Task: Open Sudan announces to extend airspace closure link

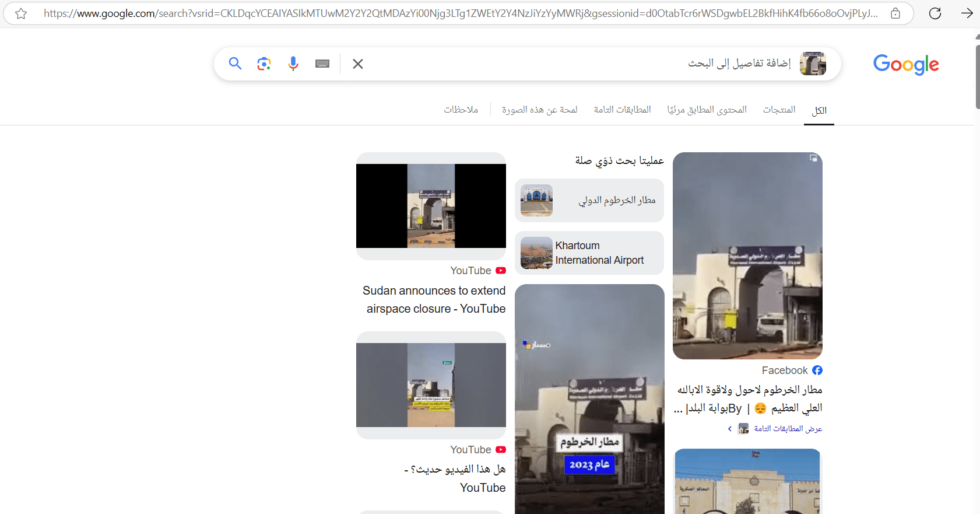Action: pos(434,299)
